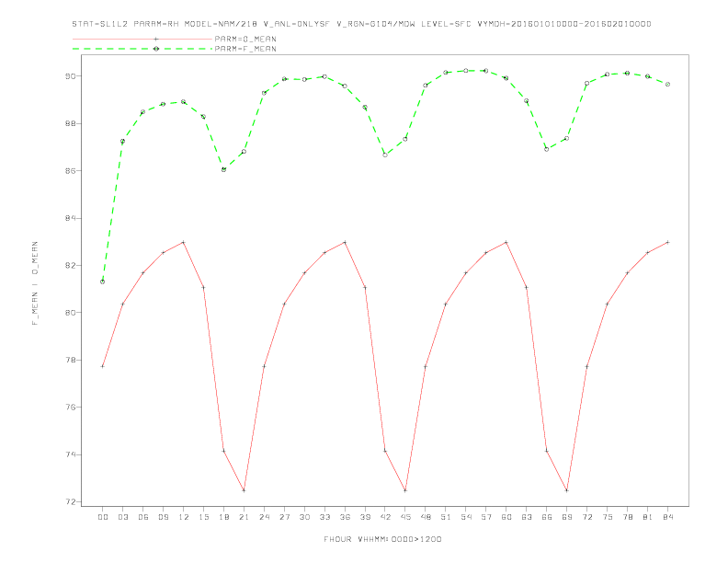Click the x-axis tick label 15
The image size is (728, 563).
pos(203,517)
